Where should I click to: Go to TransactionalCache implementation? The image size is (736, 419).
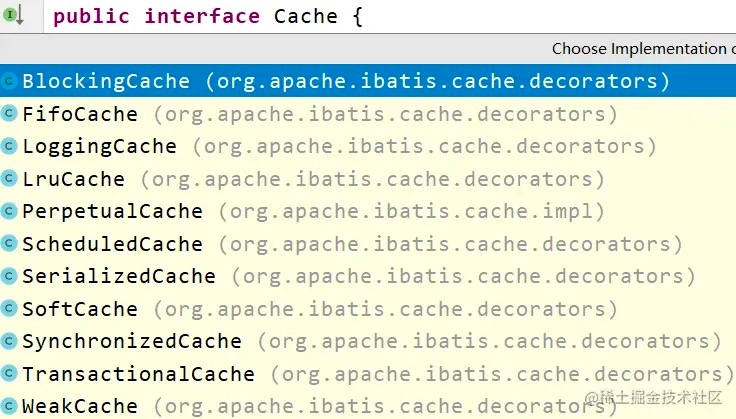pyautogui.click(x=138, y=374)
